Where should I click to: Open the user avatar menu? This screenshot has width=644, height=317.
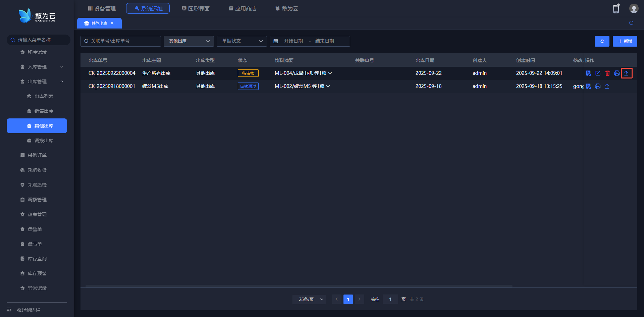pos(634,8)
